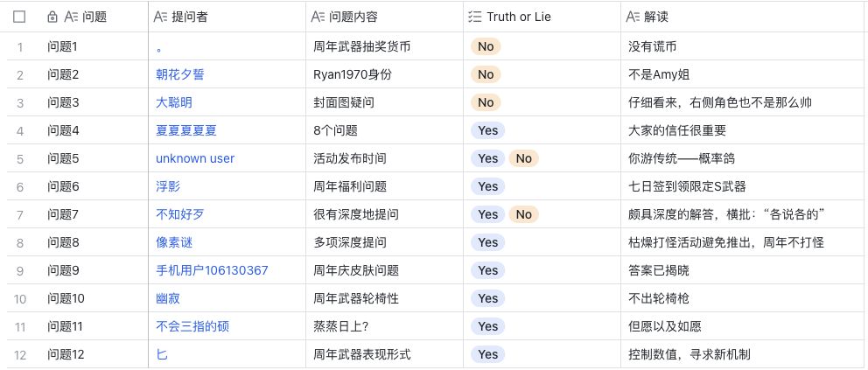The height and width of the screenshot is (370, 868).
Task: Click the No tag in row 5
Action: point(523,158)
